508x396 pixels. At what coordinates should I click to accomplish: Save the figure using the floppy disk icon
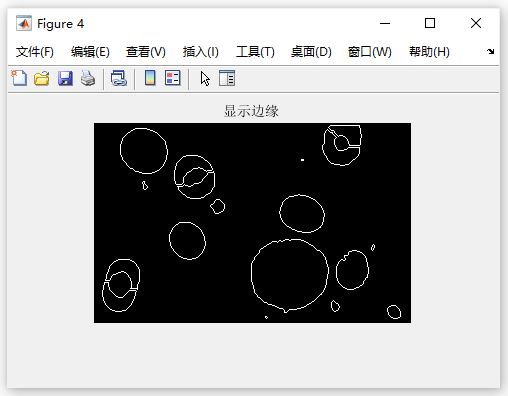(x=65, y=78)
